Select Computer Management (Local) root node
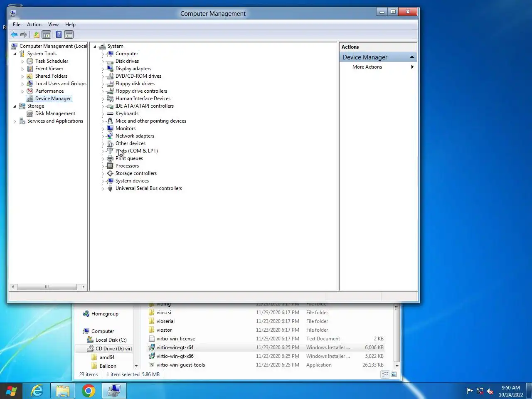Viewport: 532px width, 399px height. 53,46
